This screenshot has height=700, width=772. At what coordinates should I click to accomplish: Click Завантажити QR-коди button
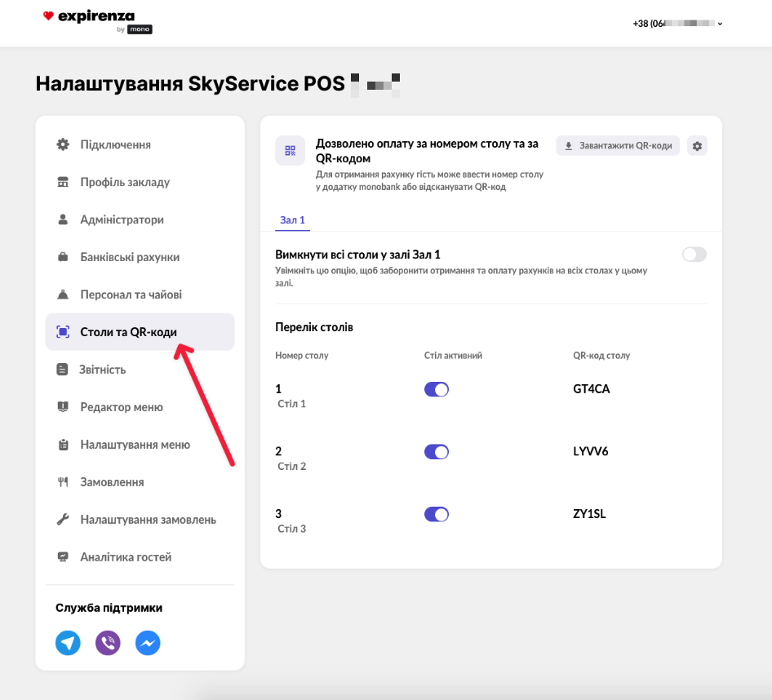(618, 146)
